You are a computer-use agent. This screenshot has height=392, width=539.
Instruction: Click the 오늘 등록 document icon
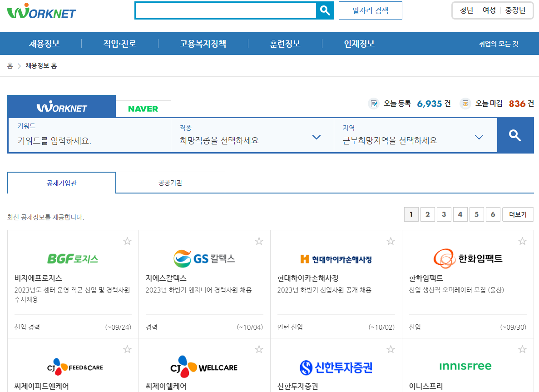(374, 104)
